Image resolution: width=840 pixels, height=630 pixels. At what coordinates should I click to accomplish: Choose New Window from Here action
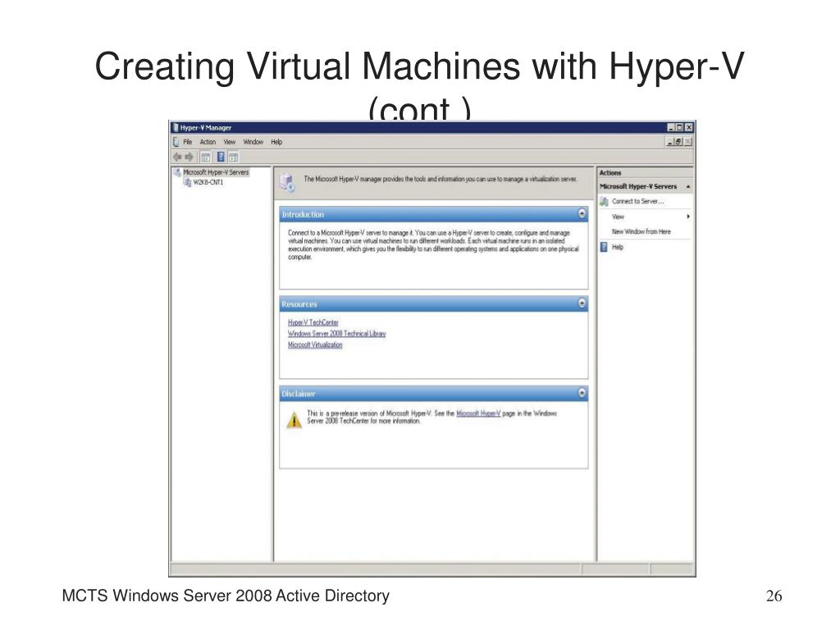coord(641,231)
